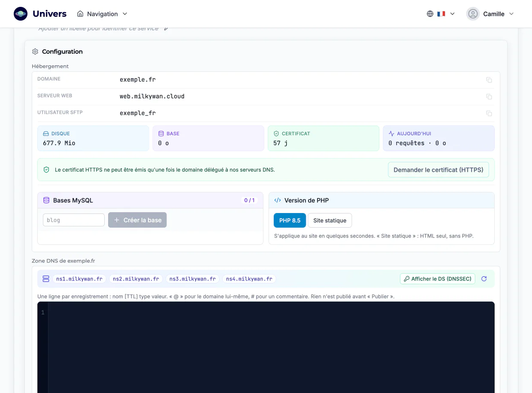The image size is (532, 393).
Task: Select the PHP 8.5 option
Action: pyautogui.click(x=290, y=220)
